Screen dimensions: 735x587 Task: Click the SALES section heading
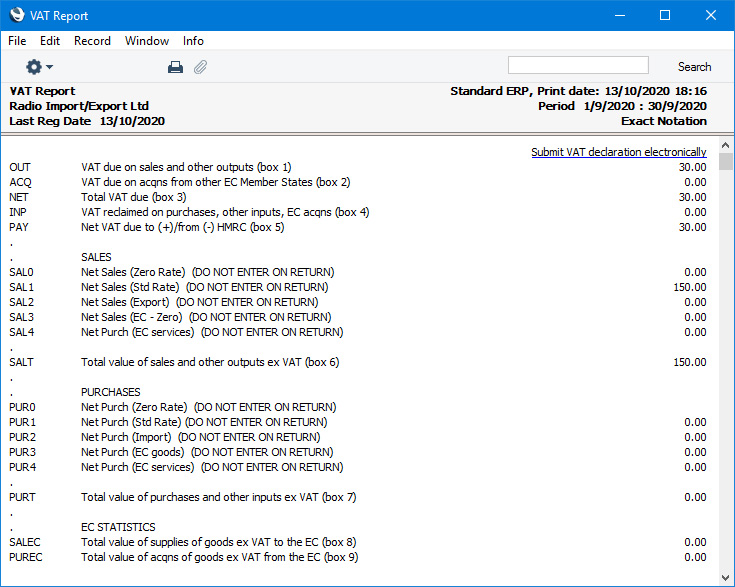(x=96, y=257)
